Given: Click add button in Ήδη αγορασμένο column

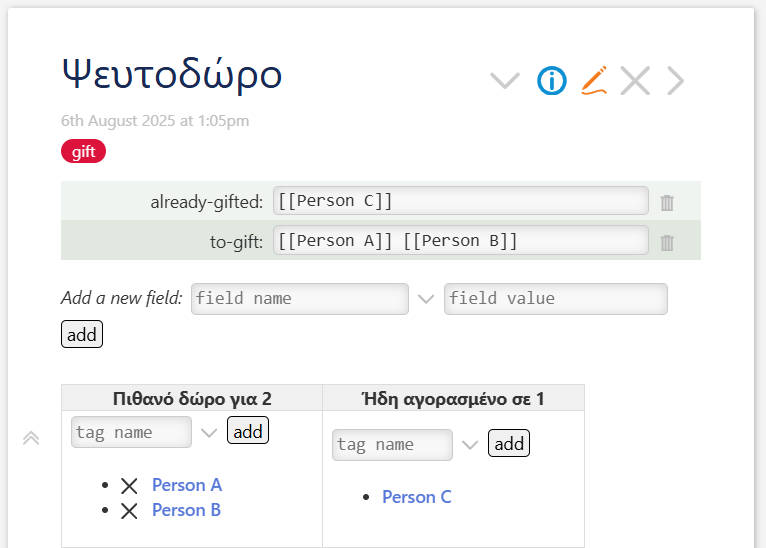Looking at the screenshot, I should 509,443.
